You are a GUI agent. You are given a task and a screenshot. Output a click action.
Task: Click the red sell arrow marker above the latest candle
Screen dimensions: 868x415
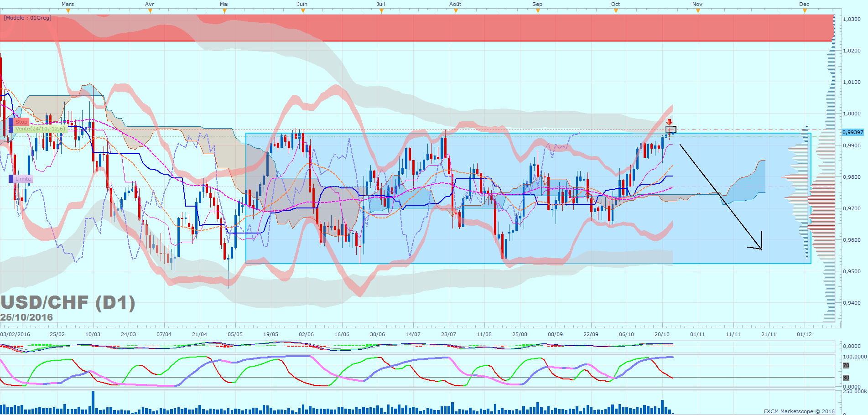[669, 122]
